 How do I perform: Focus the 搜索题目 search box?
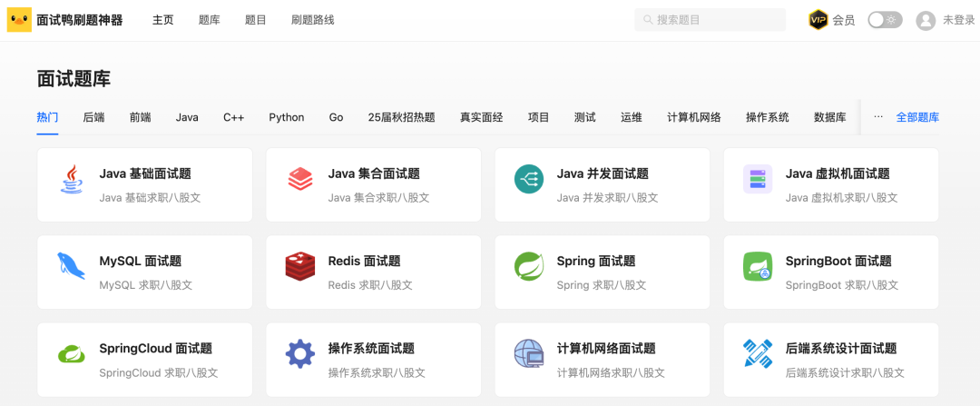710,20
